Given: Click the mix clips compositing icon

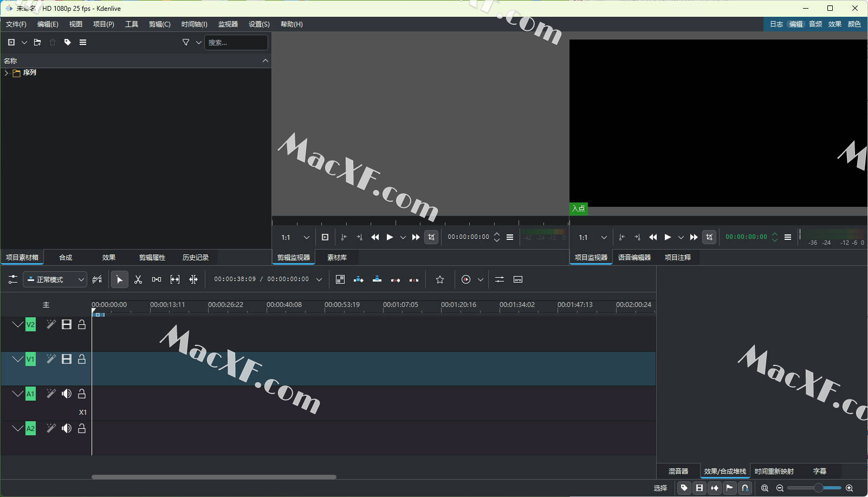Looking at the screenshot, I should pos(340,279).
